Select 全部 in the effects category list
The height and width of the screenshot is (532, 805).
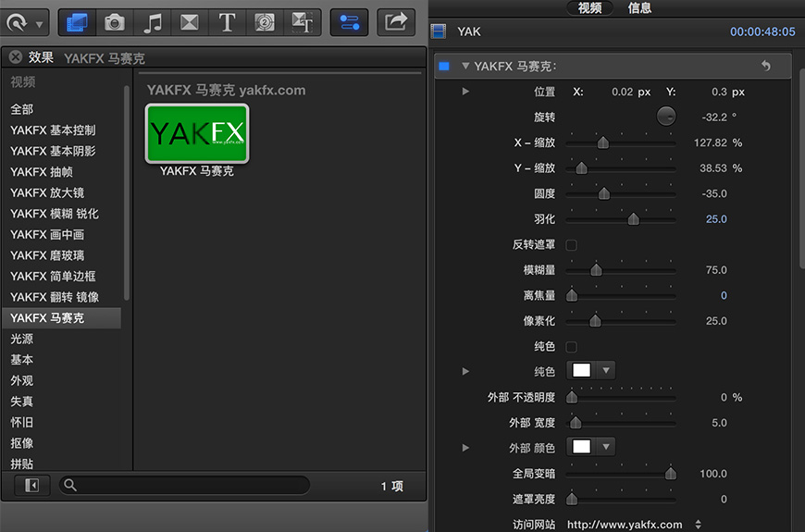coord(21,109)
